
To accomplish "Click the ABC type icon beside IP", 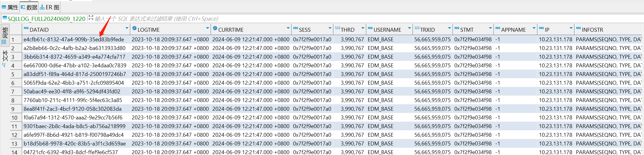I will [542, 28].
